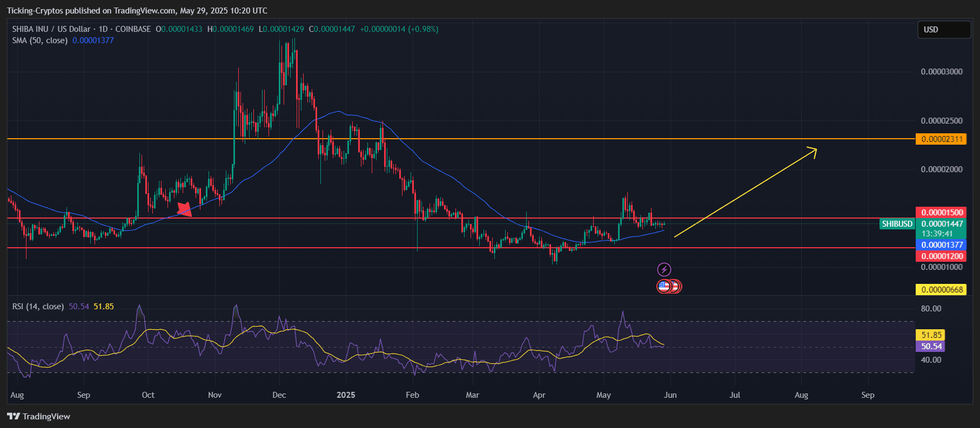Viewport: 980px width, 428px height.
Task: Click the 2025 label on time axis
Action: click(x=346, y=395)
